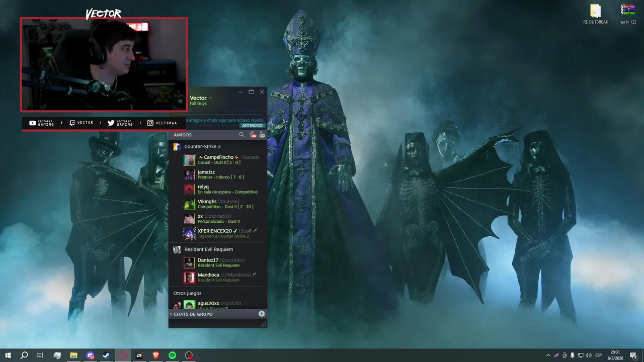644x362 pixels.
Task: Click Dantez17's avatar thumbnail
Action: pyautogui.click(x=189, y=263)
